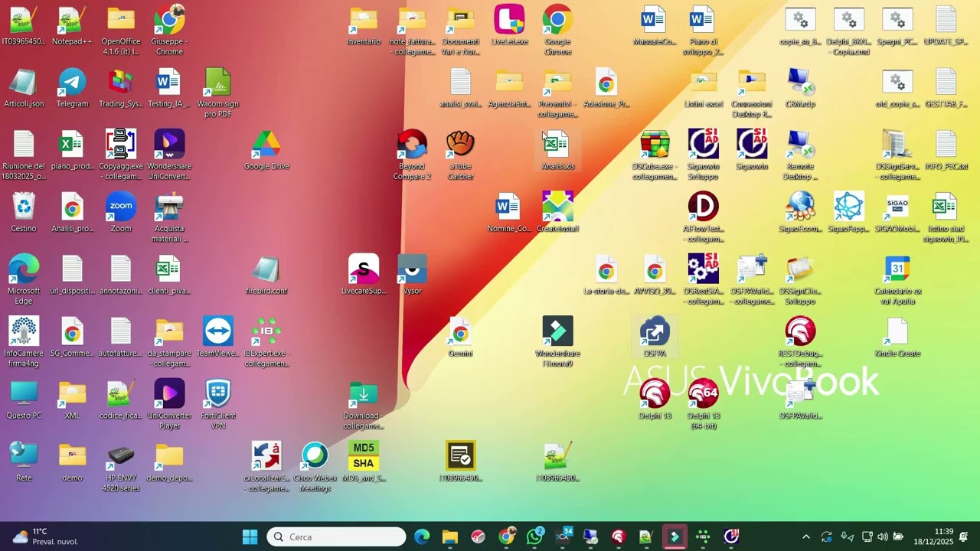This screenshot has height=551, width=980.
Task: Open the Telegram desktop icon
Action: pyautogui.click(x=72, y=88)
